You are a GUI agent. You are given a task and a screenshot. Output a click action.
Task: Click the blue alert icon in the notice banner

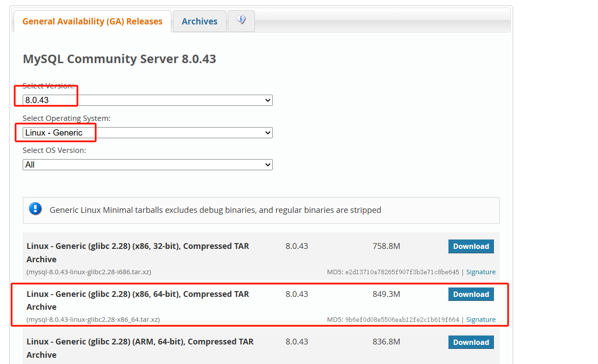(35, 208)
